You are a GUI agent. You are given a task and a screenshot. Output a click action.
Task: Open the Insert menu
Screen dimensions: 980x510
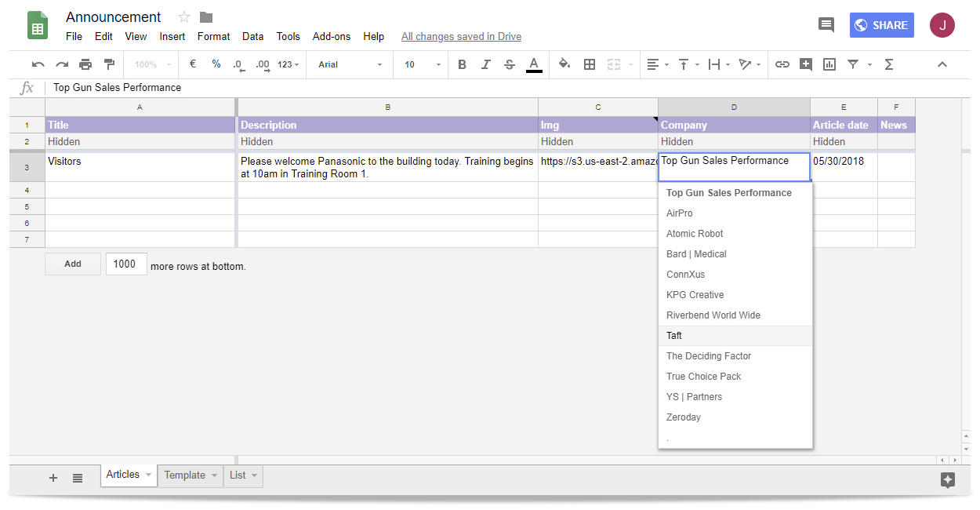(172, 36)
